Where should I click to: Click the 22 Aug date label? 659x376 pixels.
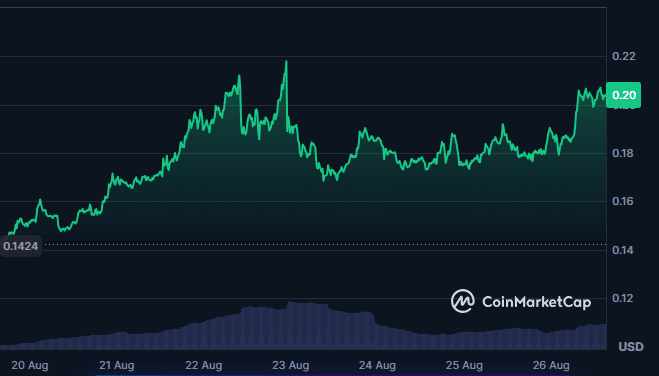coord(203,365)
